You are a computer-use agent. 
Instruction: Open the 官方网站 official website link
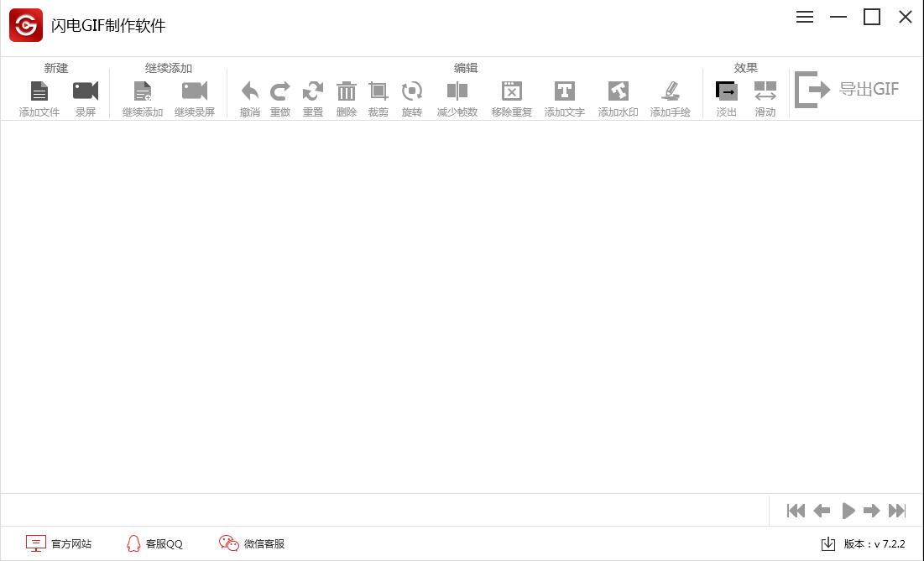pos(59,543)
